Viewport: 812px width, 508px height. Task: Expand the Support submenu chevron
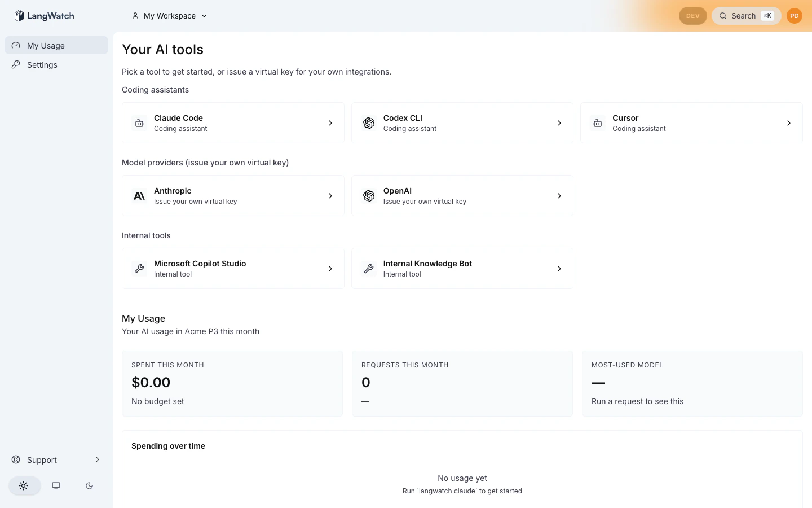point(98,459)
